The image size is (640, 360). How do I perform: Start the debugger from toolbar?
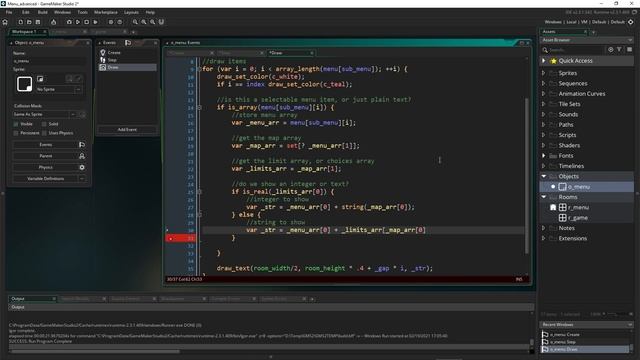point(69,22)
